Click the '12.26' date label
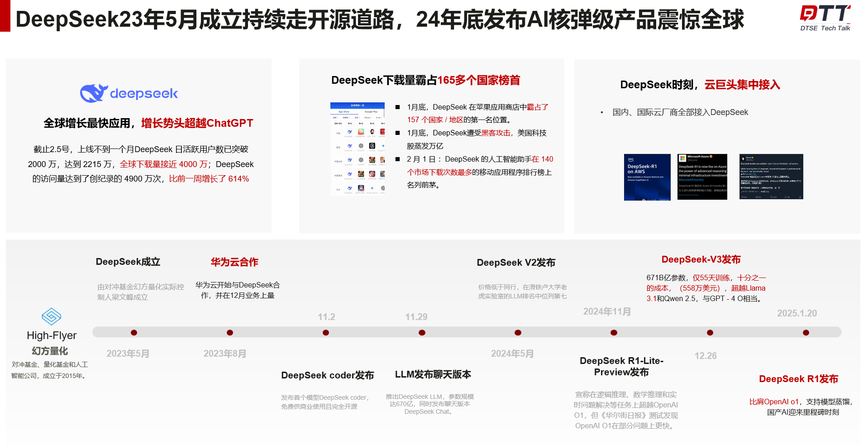 click(706, 356)
